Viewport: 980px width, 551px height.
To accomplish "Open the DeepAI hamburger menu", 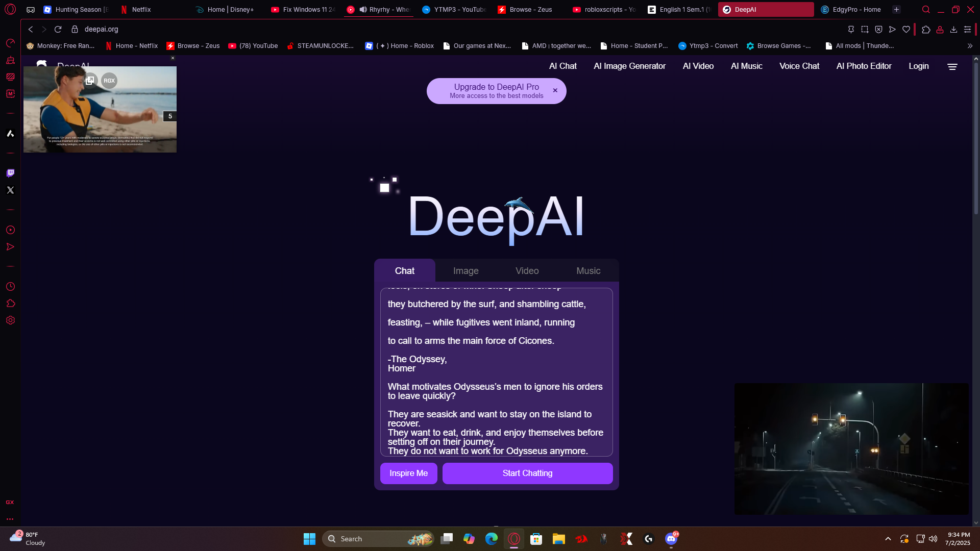I will [x=952, y=66].
